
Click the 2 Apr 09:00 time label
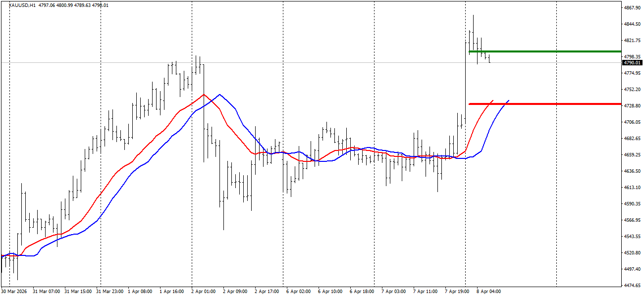click(x=235, y=292)
